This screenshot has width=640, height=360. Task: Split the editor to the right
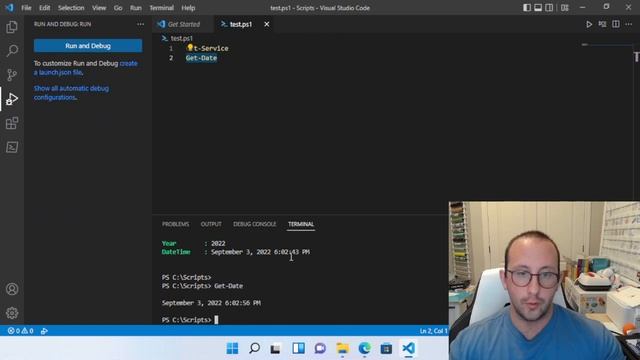tap(616, 24)
